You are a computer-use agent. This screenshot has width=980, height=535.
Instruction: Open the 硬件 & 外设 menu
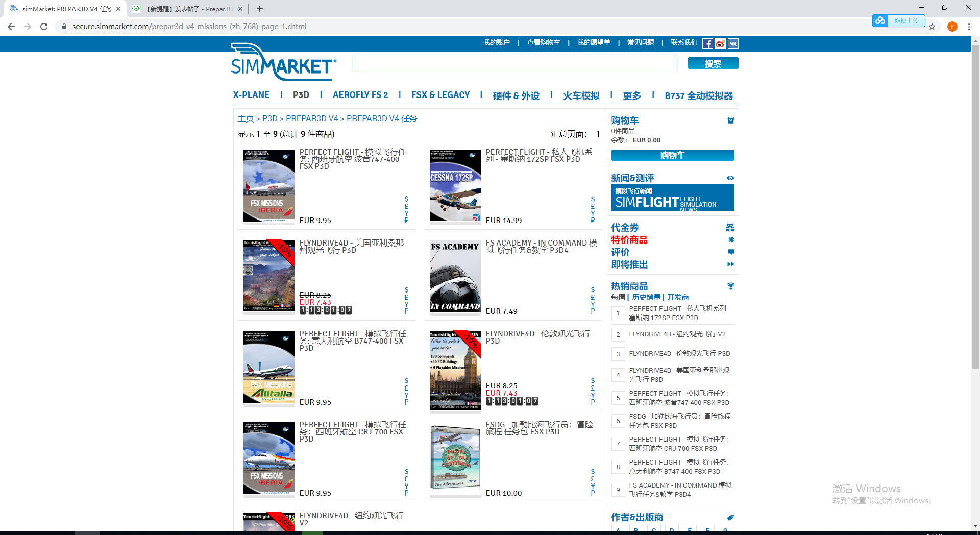[x=516, y=95]
